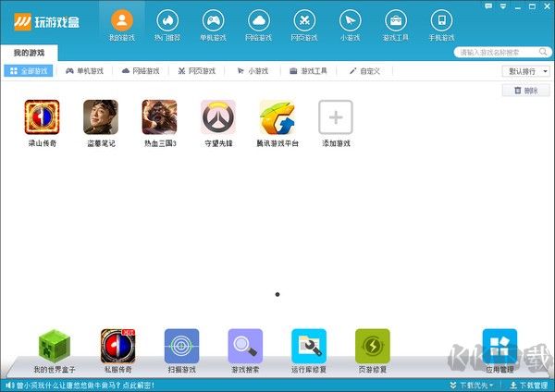Open 手机游戏 phone icon in header
The width and height of the screenshot is (555, 392).
click(x=441, y=20)
